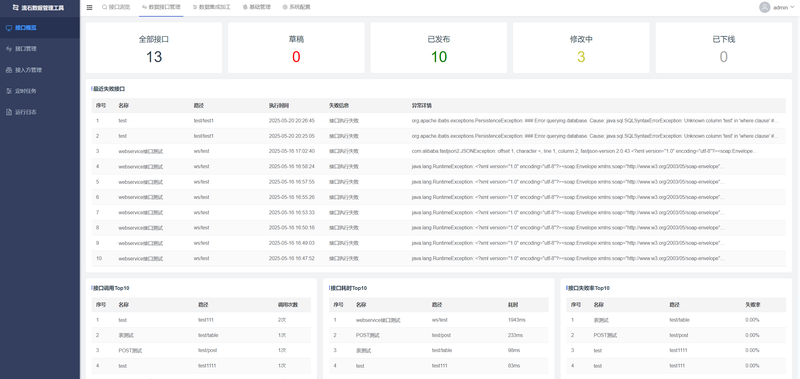
Task: Click the 全部接口 card showing 13
Action: (x=154, y=48)
